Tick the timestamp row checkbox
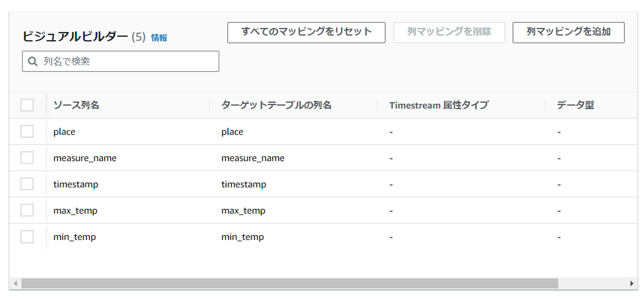Image resolution: width=644 pixels, height=299 pixels. pyautogui.click(x=27, y=184)
